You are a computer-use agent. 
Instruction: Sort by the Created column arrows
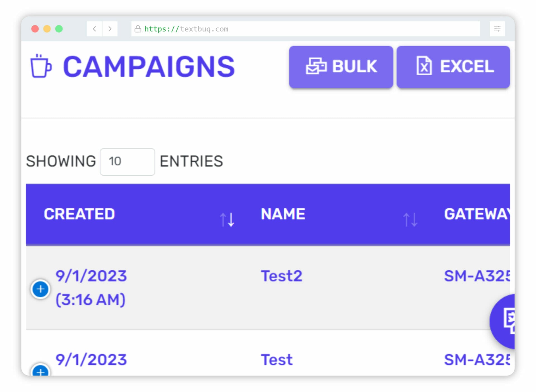[x=227, y=219]
